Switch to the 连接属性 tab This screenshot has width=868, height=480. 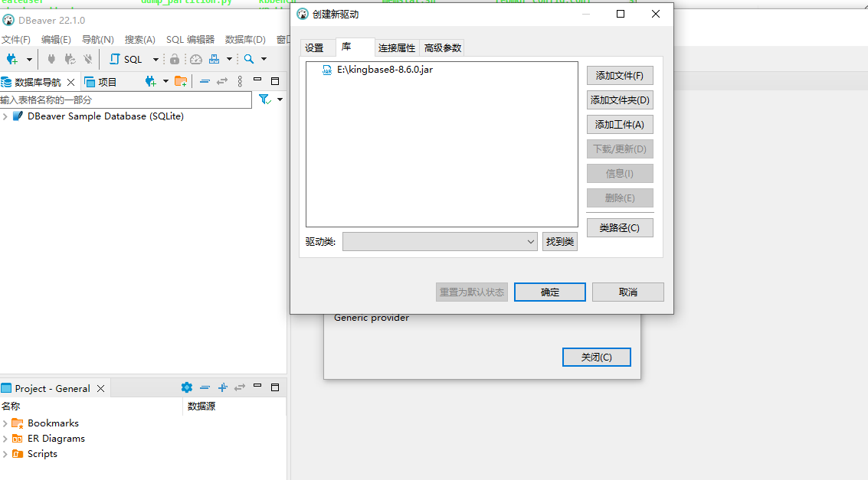pos(396,48)
